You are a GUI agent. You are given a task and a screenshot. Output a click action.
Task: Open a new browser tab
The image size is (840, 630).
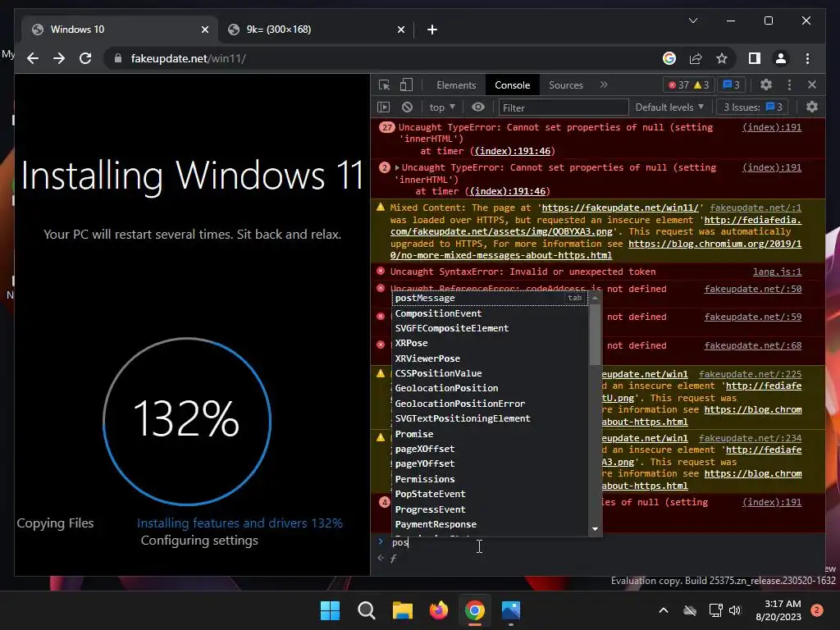point(431,30)
